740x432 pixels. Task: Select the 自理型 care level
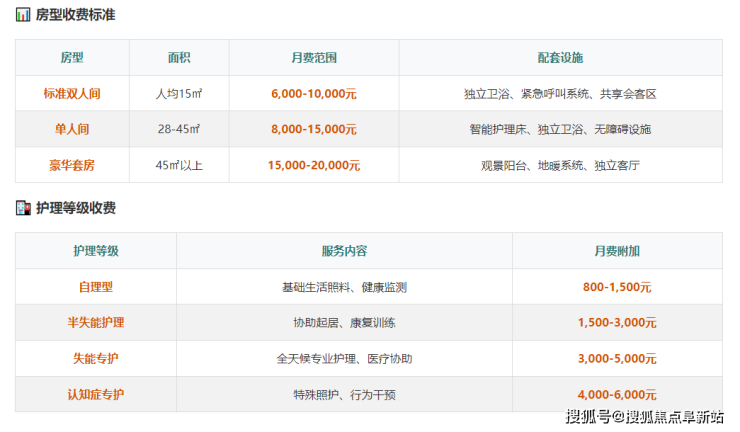click(96, 287)
